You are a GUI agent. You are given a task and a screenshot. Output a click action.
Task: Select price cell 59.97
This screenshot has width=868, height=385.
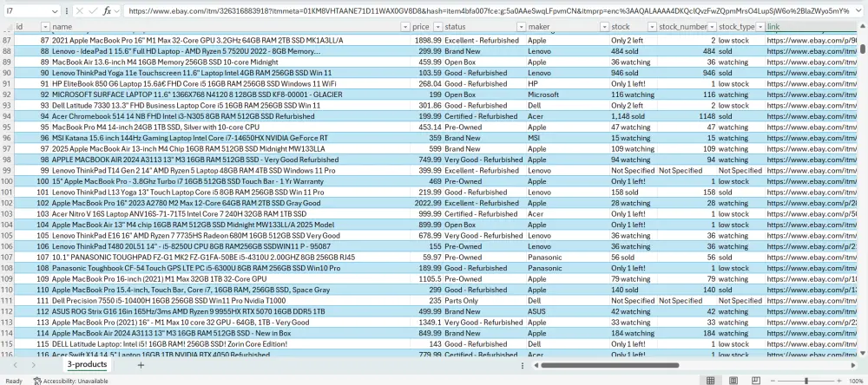[427, 258]
